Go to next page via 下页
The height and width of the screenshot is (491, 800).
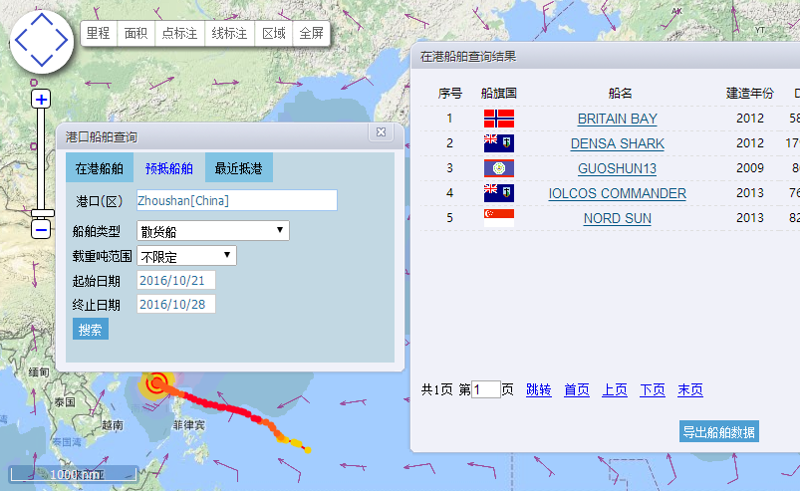652,390
